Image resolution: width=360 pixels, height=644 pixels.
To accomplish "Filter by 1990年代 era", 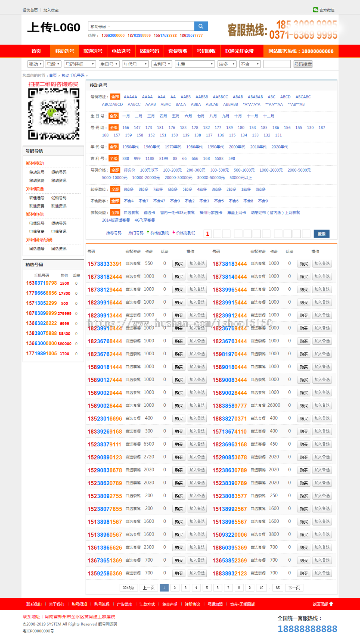I will tap(216, 147).
